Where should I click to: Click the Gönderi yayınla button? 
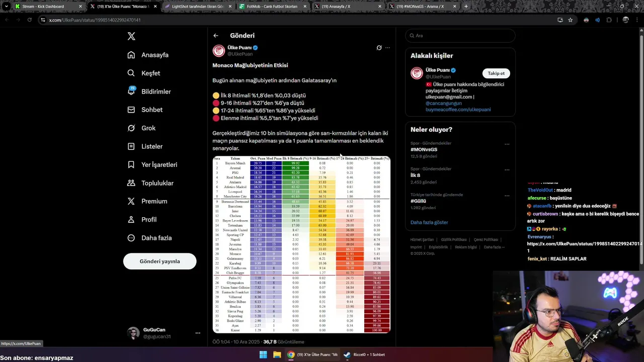click(159, 261)
